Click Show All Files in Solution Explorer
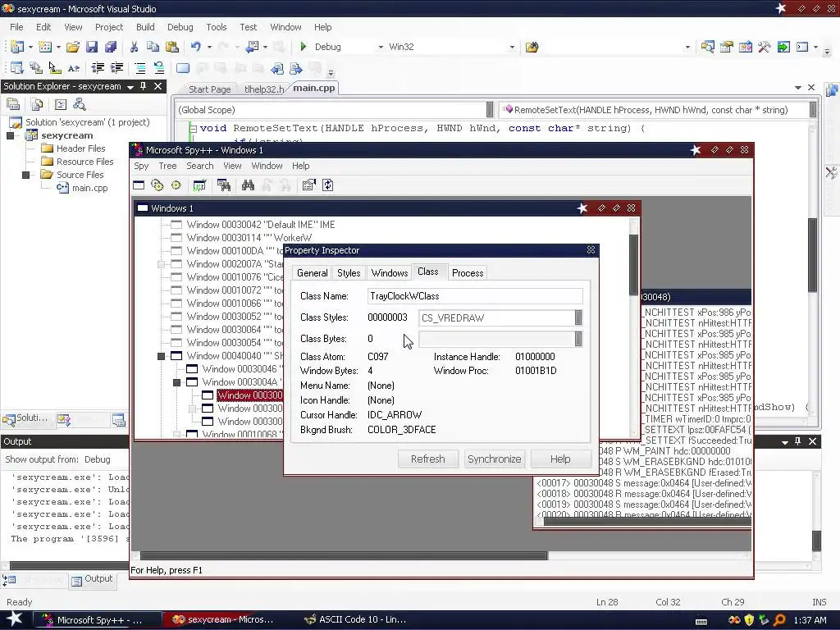Screen dimensions: 840x630 click(36, 104)
